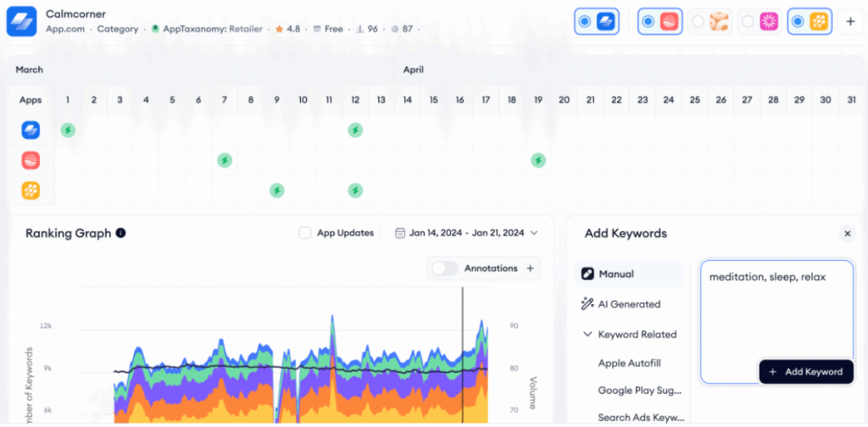Collapse the Keyword Related section
This screenshot has width=868, height=427.
[587, 335]
